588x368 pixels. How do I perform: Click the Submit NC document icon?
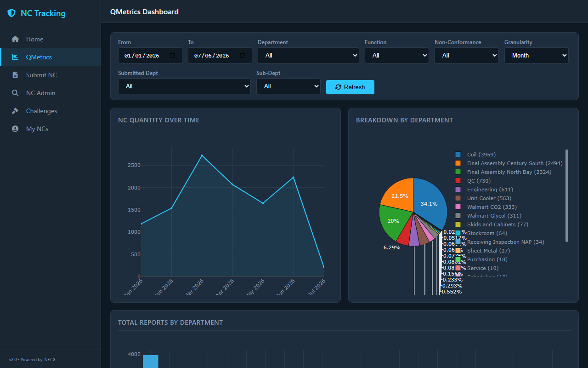15,75
